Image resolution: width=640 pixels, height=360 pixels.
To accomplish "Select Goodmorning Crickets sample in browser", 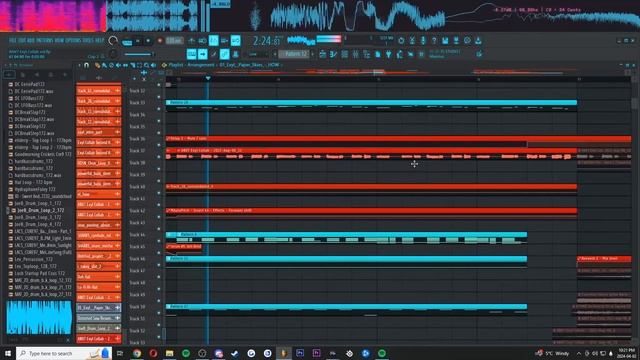I will click(43, 154).
